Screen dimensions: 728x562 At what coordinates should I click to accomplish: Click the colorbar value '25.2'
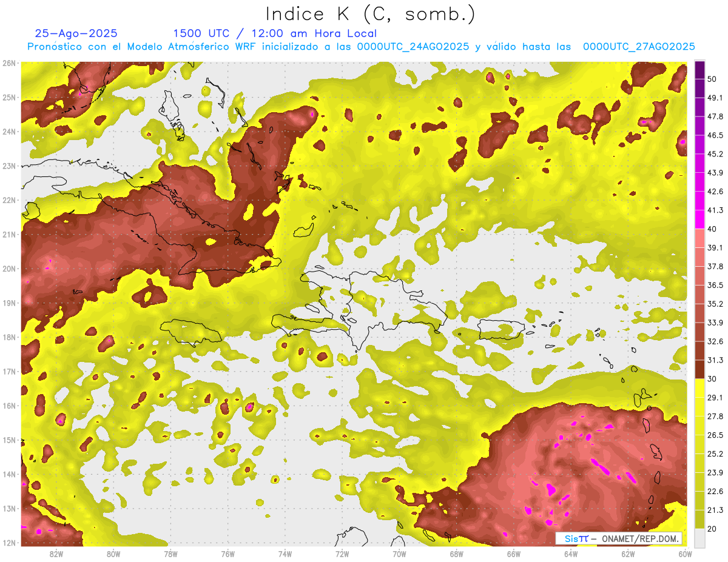[x=715, y=453]
